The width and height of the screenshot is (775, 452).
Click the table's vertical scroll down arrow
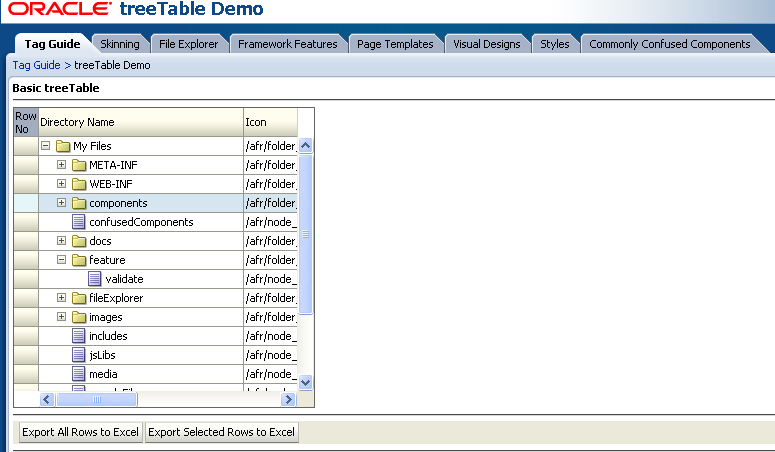[306, 382]
